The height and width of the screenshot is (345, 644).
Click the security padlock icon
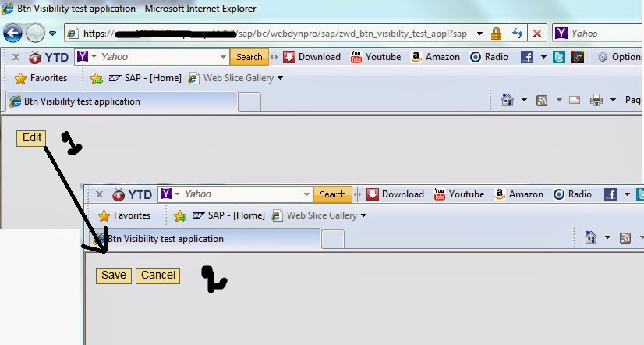496,34
